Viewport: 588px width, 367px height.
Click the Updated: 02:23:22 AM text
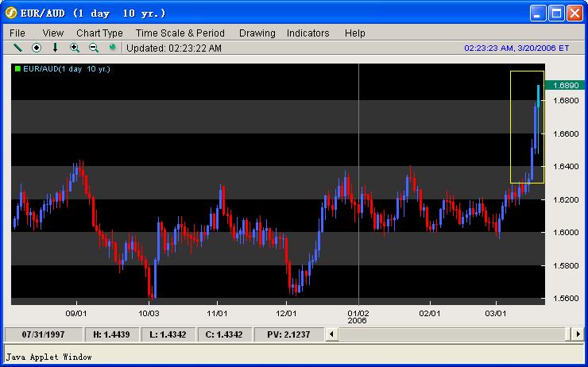pyautogui.click(x=174, y=48)
